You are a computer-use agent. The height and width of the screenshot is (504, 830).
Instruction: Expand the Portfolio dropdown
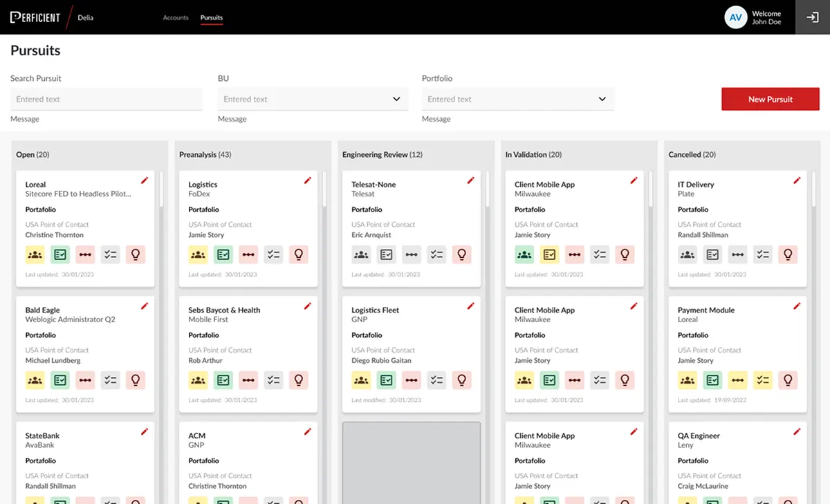[517, 99]
